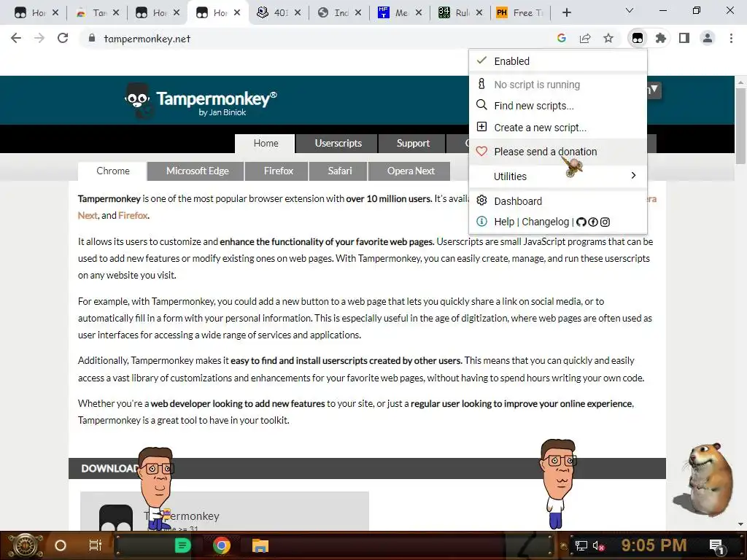Open Windows Start button on taskbar
The image size is (747, 560).
point(26,545)
